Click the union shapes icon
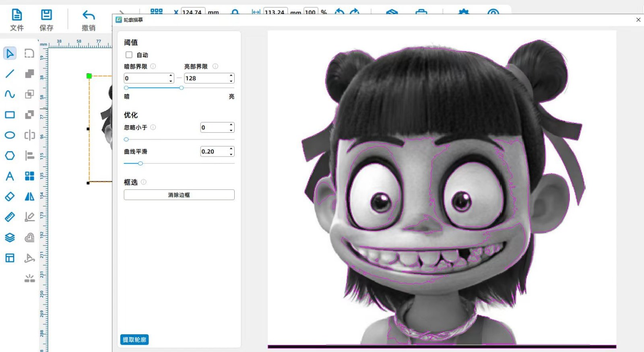Screen dimensions: 644x352 point(29,74)
